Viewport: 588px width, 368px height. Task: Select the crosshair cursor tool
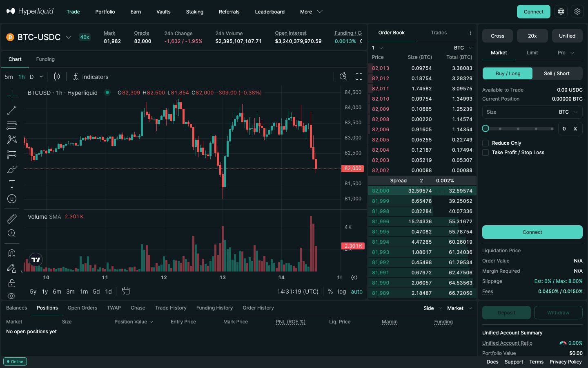12,96
